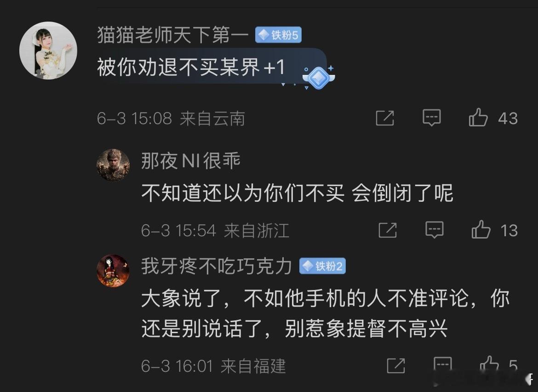Tap reply text starting 大象说了
This screenshot has height=392, width=538.
point(325,313)
